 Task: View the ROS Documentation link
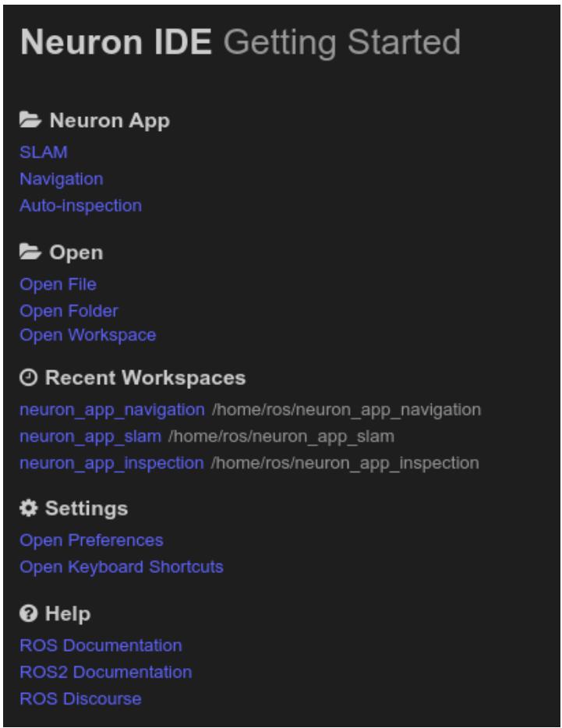[101, 645]
